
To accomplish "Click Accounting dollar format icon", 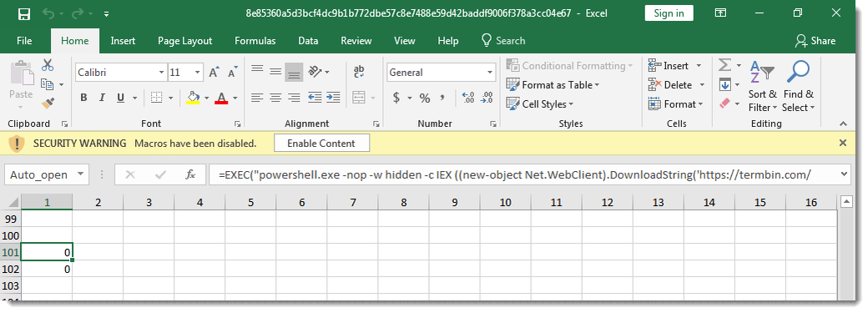I will tap(396, 98).
